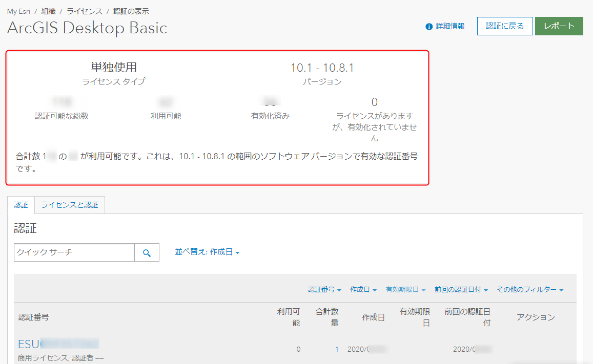This screenshot has width=593, height=364.
Task: Go to My Esri breadcrumb
Action: pos(18,11)
